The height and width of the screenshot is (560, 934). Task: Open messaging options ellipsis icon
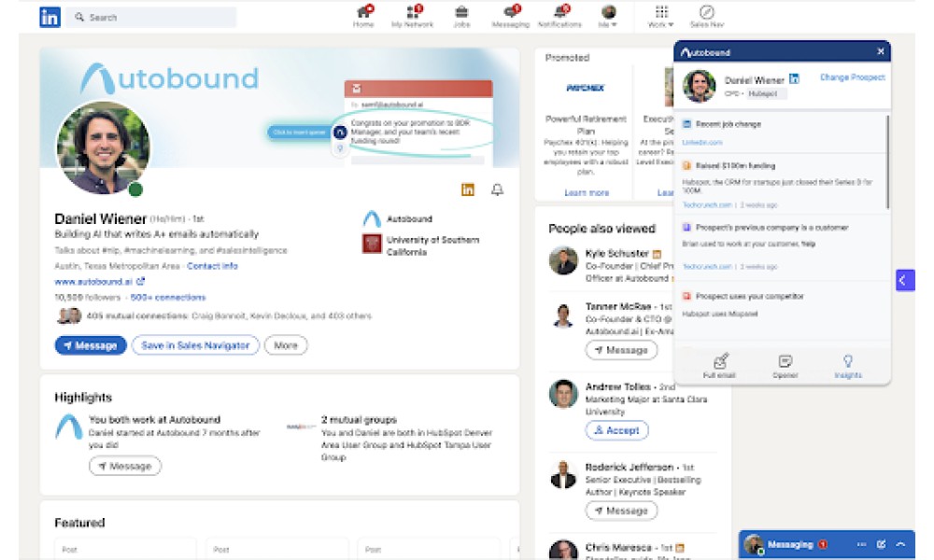click(861, 544)
